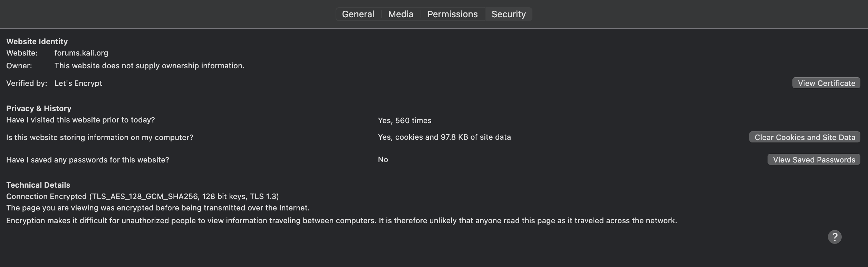Image resolution: width=868 pixels, height=267 pixels.
Task: Click the Privacy & History heading
Action: coord(39,109)
